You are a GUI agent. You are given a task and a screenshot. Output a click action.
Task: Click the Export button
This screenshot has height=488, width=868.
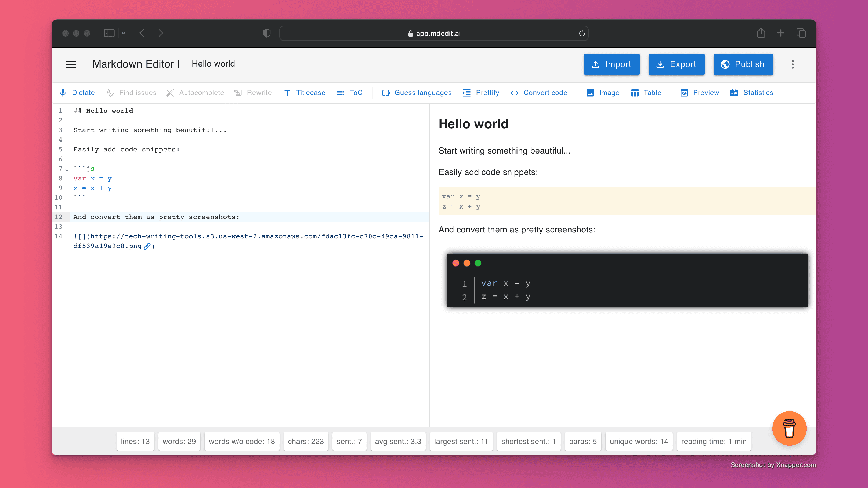tap(677, 64)
